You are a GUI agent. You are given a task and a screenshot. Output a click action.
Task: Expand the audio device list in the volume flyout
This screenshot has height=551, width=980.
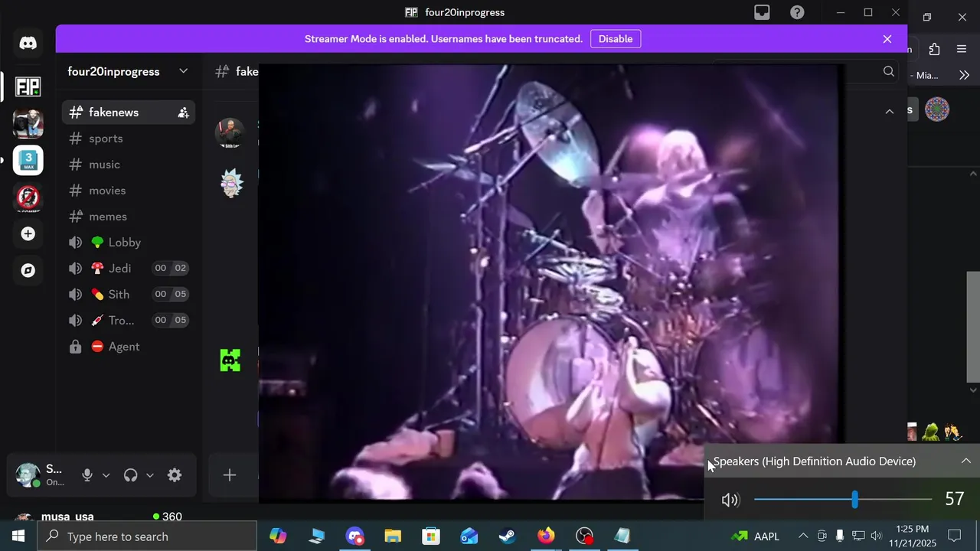(966, 461)
